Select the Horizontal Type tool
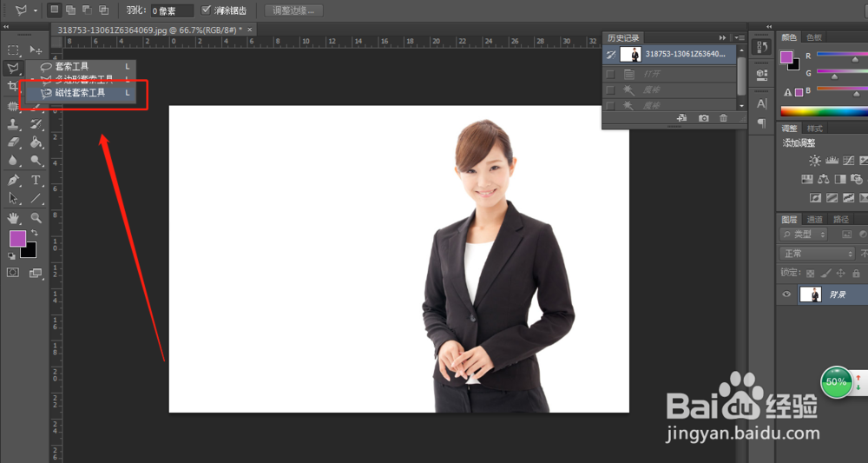This screenshot has width=868, height=463. click(36, 180)
